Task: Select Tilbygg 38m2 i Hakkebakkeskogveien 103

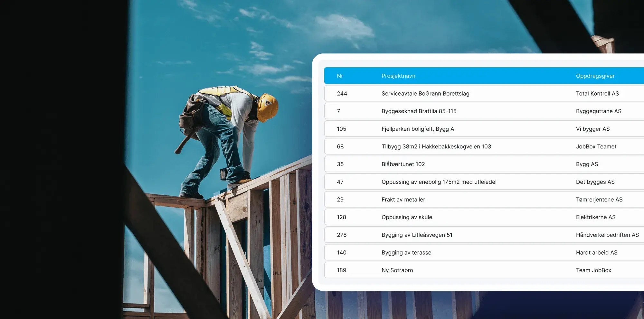Action: pos(436,147)
